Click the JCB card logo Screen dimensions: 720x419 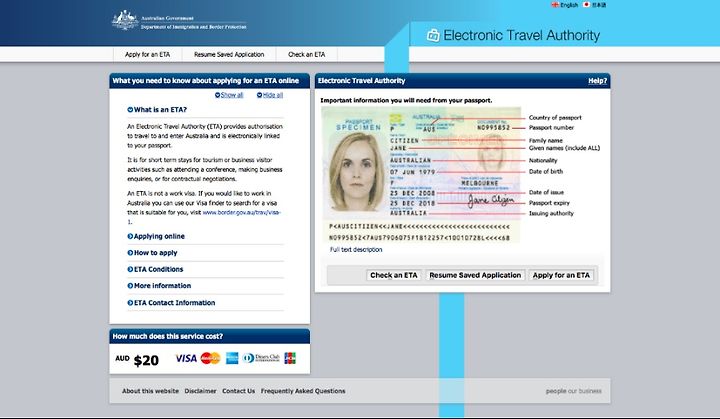[x=290, y=358]
